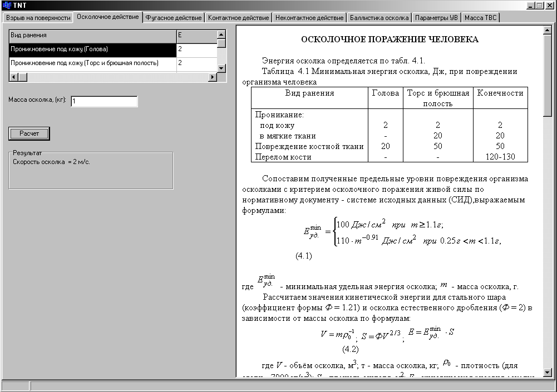Open the Фугасное действие tab
The image size is (557, 392).
(174, 18)
